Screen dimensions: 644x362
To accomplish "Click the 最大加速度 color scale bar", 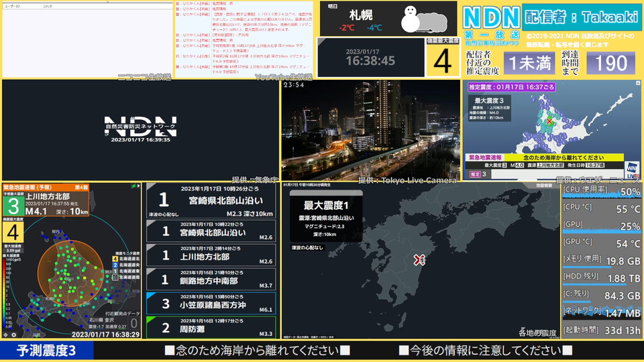I will click(x=5, y=293).
